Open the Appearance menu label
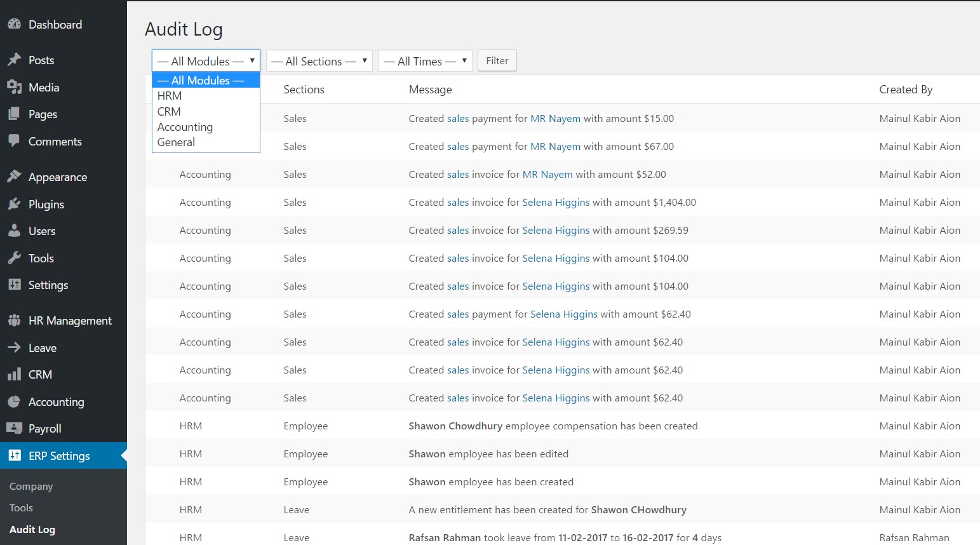 click(x=58, y=177)
